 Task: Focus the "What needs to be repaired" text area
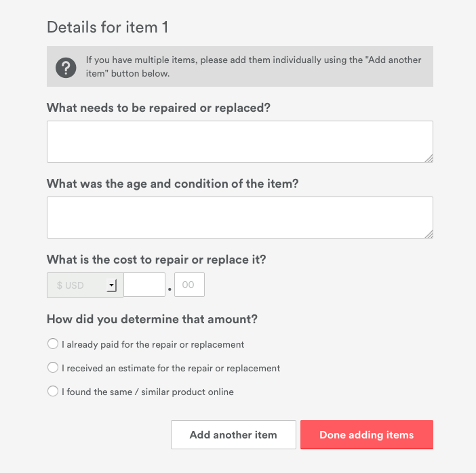(x=239, y=142)
